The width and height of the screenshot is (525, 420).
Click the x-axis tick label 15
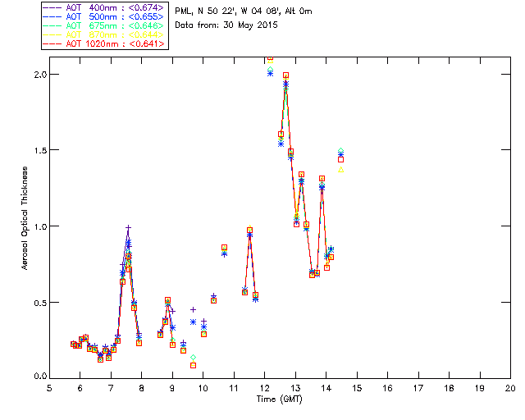click(357, 388)
